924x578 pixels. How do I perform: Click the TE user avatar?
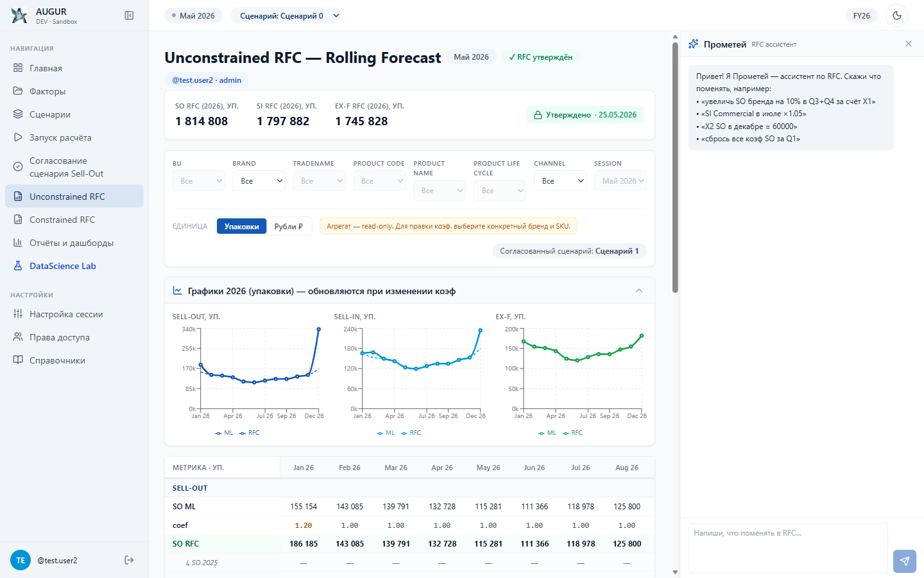[21, 560]
